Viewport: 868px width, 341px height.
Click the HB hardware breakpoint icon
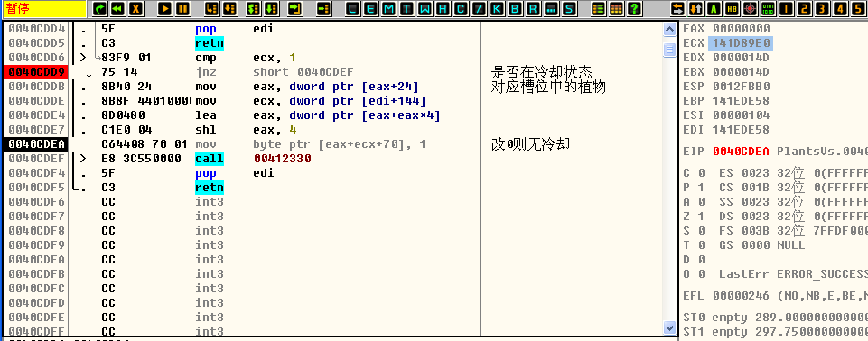tap(732, 8)
